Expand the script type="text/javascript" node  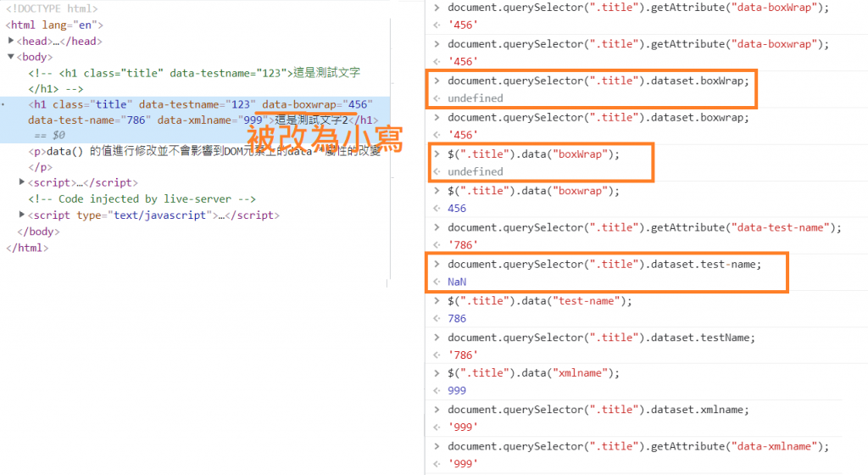21,215
